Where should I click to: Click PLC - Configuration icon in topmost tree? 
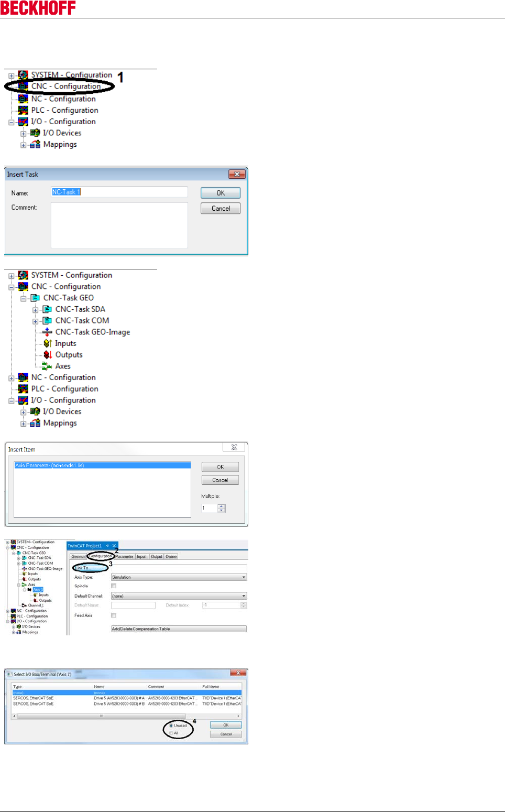pos(23,110)
